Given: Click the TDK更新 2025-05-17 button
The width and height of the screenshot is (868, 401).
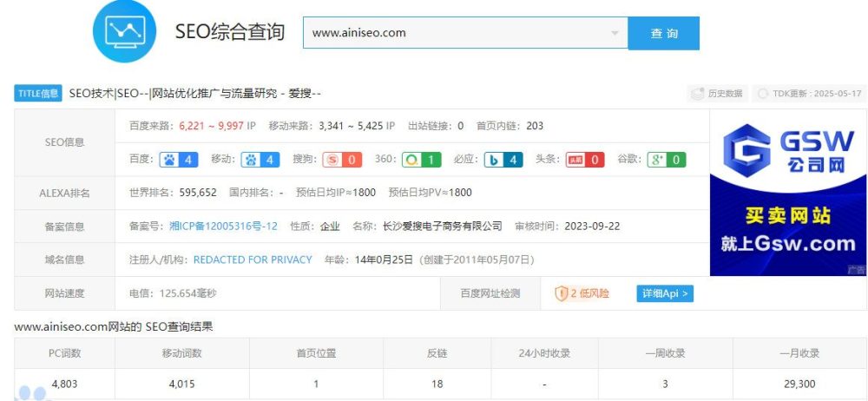Looking at the screenshot, I should [x=809, y=94].
